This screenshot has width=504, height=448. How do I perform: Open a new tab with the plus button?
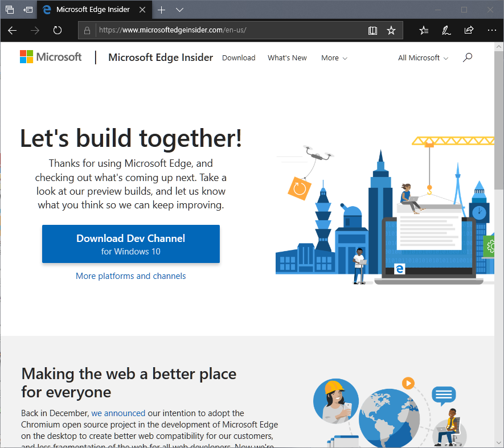pyautogui.click(x=161, y=10)
